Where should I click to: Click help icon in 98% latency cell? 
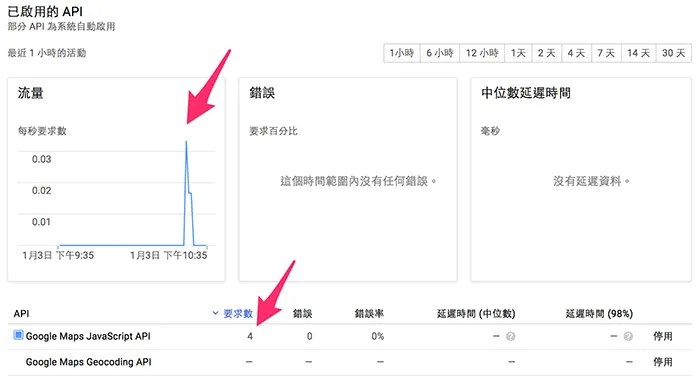point(628,336)
